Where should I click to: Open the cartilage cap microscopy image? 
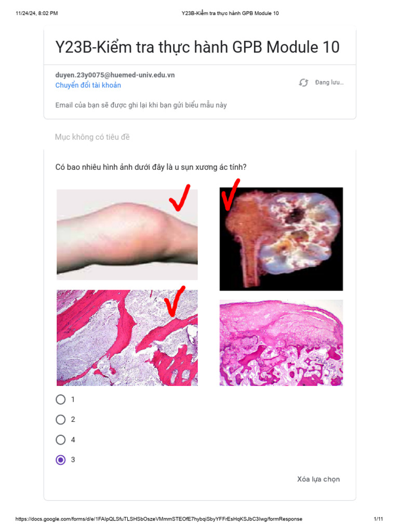pyautogui.click(x=281, y=343)
